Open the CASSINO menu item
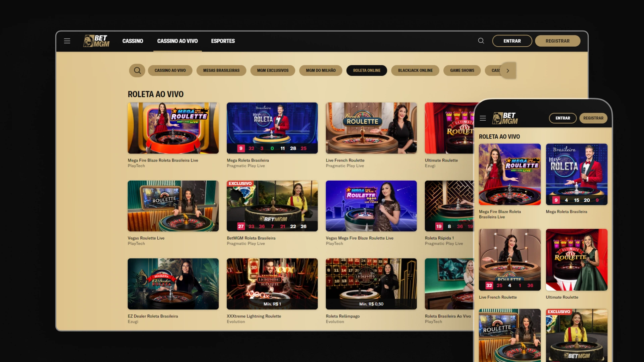644x362 pixels. (132, 41)
